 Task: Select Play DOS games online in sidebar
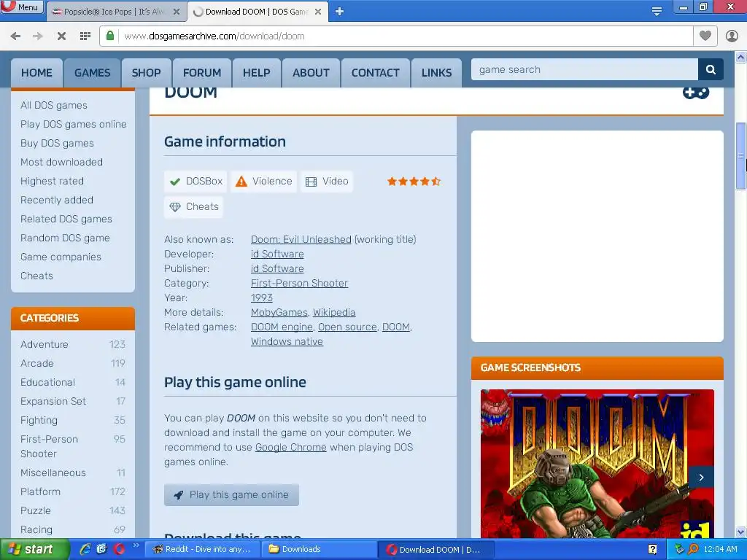pos(74,124)
